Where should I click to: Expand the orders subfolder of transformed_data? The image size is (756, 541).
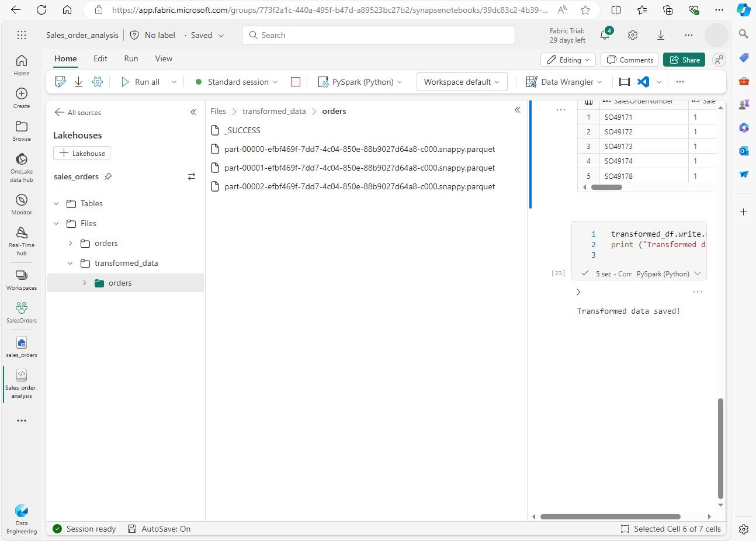84,283
